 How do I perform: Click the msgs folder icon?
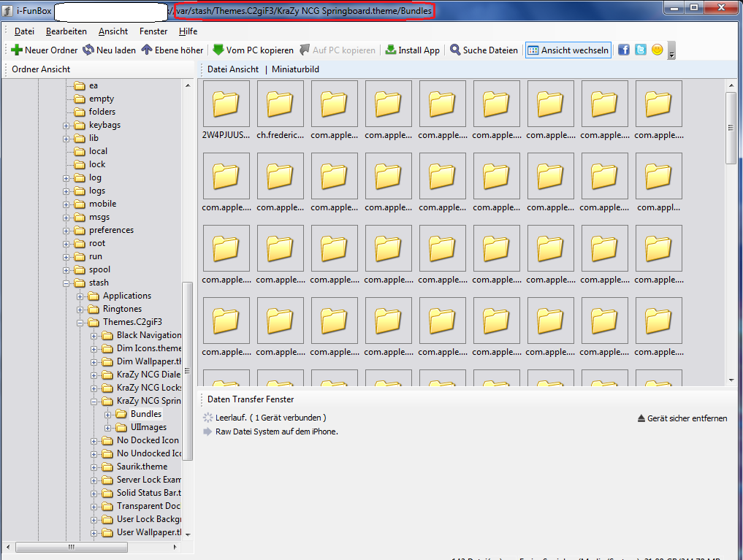click(x=80, y=218)
